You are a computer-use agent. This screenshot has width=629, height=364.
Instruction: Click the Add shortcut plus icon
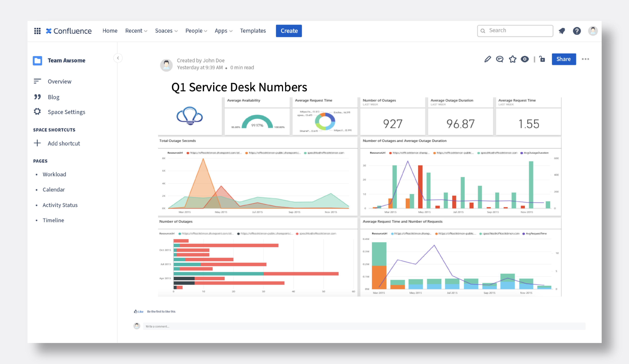[x=37, y=143]
